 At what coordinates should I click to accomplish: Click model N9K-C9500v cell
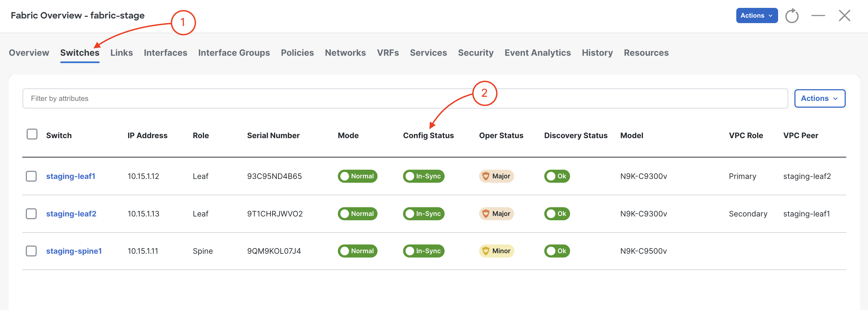[x=644, y=251]
